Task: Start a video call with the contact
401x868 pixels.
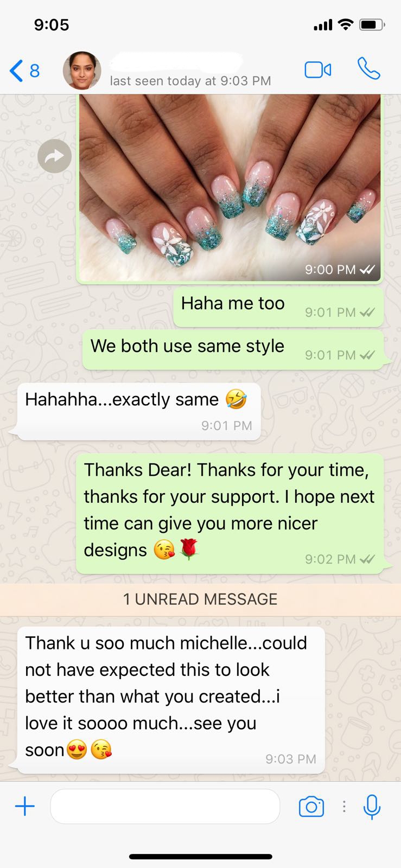Action: [318, 70]
